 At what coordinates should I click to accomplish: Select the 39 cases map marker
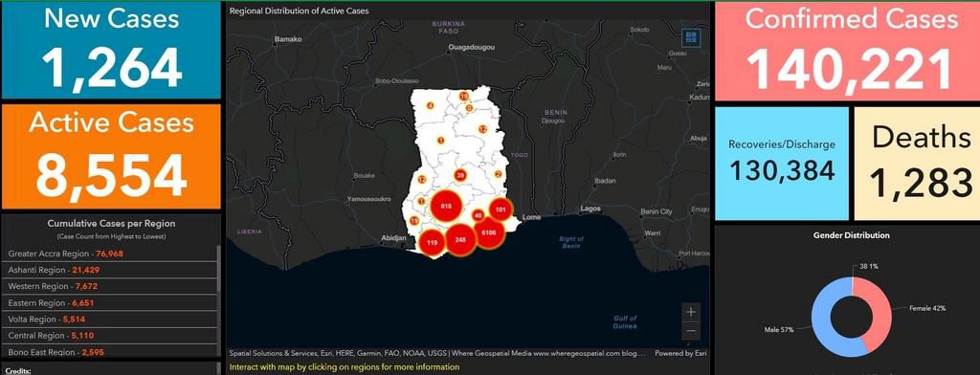[460, 176]
